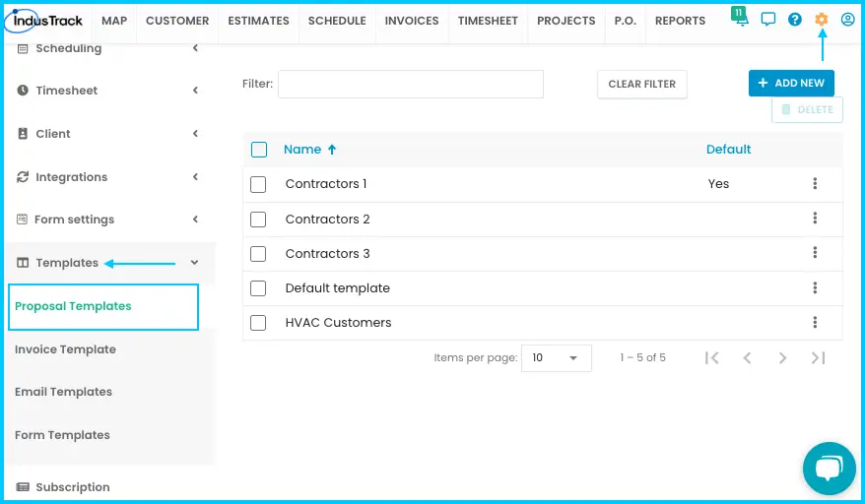The height and width of the screenshot is (504, 865).
Task: Open three-dot menu for Contractors 2
Action: pyautogui.click(x=815, y=219)
